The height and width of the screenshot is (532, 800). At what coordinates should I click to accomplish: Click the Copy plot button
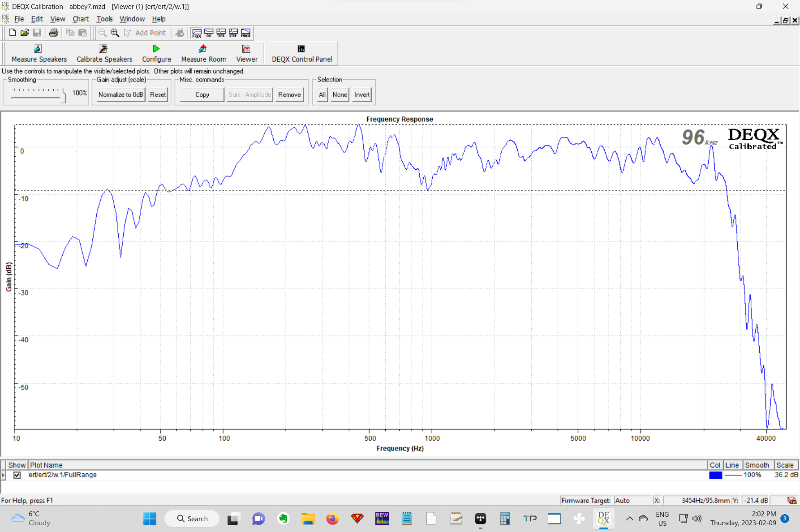coord(202,94)
